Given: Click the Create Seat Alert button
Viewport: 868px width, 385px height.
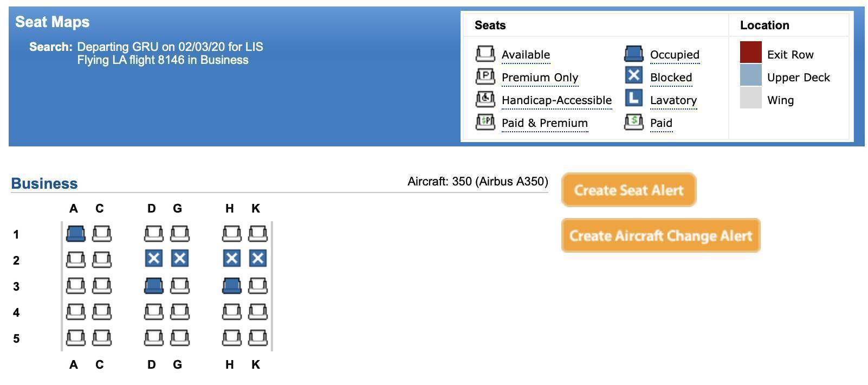Looking at the screenshot, I should pos(629,190).
